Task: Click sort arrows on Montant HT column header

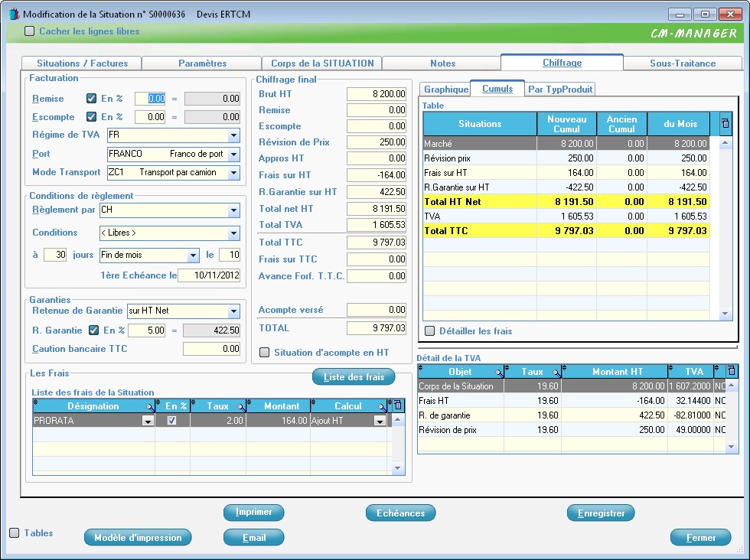Action: click(x=565, y=368)
